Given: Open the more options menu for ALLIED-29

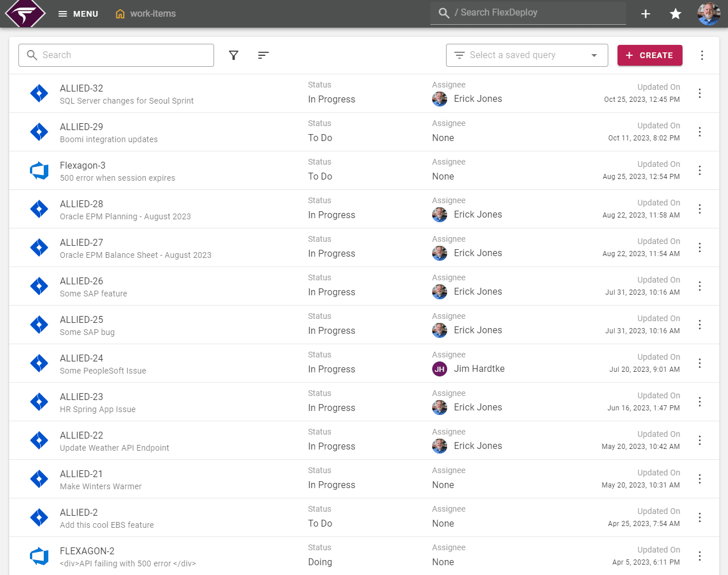Looking at the screenshot, I should [x=700, y=131].
